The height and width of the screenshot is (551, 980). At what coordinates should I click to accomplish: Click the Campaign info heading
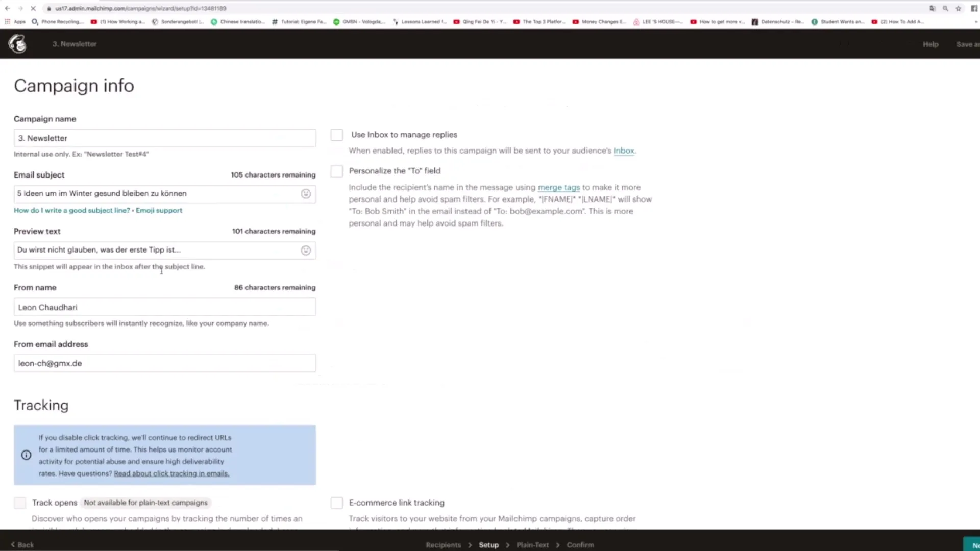pos(74,86)
